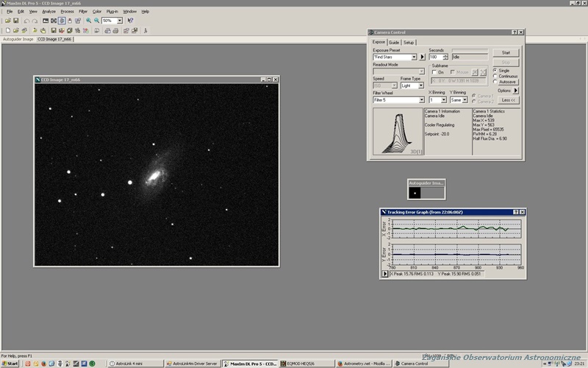
Task: Open the Frame Type dropdown
Action: 421,85
